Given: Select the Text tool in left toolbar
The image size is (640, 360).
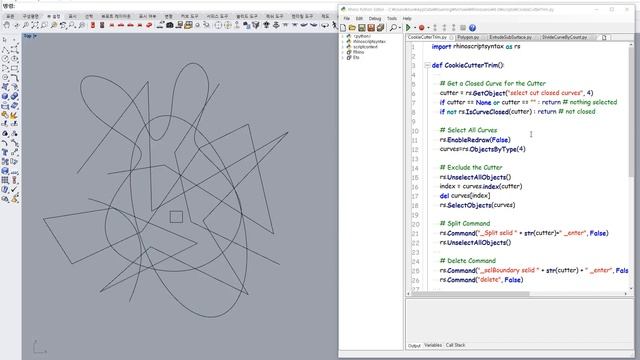Looking at the screenshot, I should (x=5, y=152).
